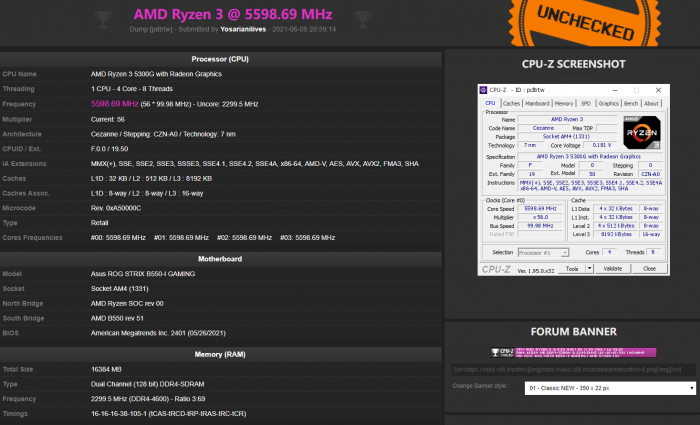This screenshot has width=700, height=425.
Task: Switch to the Caches tab
Action: (x=511, y=103)
